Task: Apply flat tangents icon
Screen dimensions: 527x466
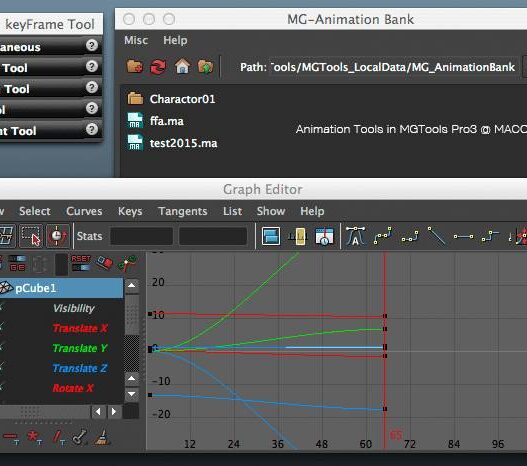Action: coord(463,237)
